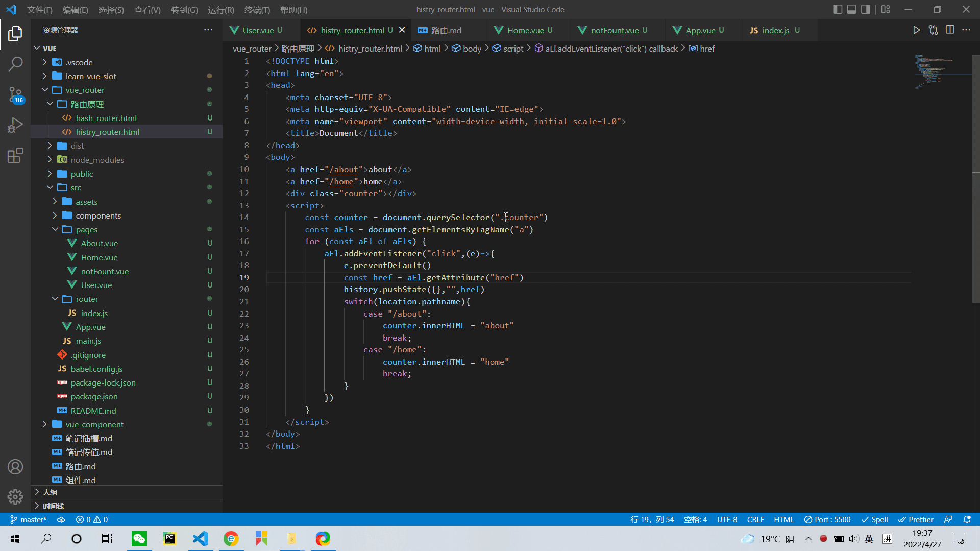
Task: Open editor More Actions ellipsis
Action: pyautogui.click(x=966, y=30)
